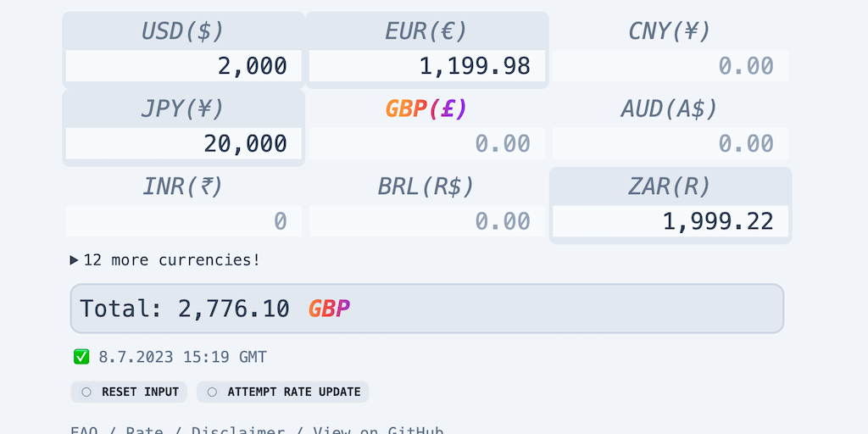The height and width of the screenshot is (434, 868).
Task: Select the JPY(¥) amount field
Action: 183,143
